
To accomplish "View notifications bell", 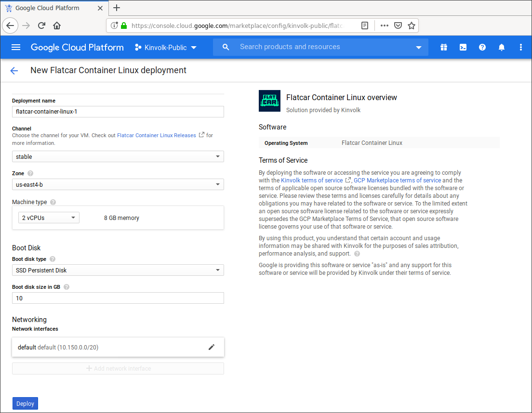I will click(x=501, y=47).
